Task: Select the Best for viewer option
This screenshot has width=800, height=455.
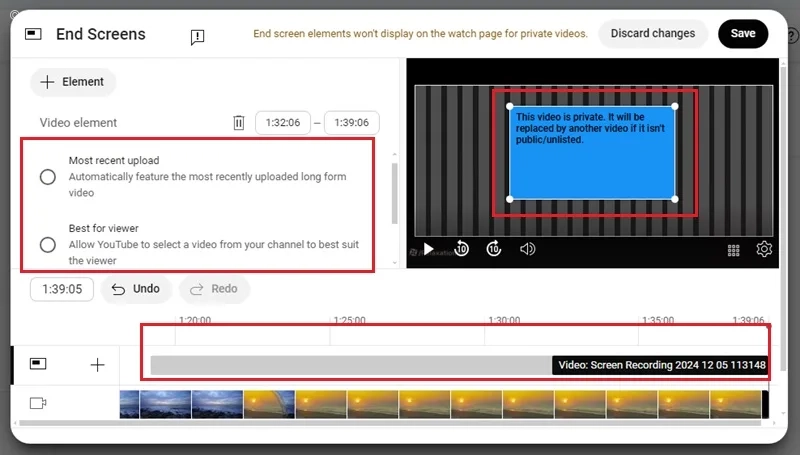Action: pyautogui.click(x=48, y=244)
